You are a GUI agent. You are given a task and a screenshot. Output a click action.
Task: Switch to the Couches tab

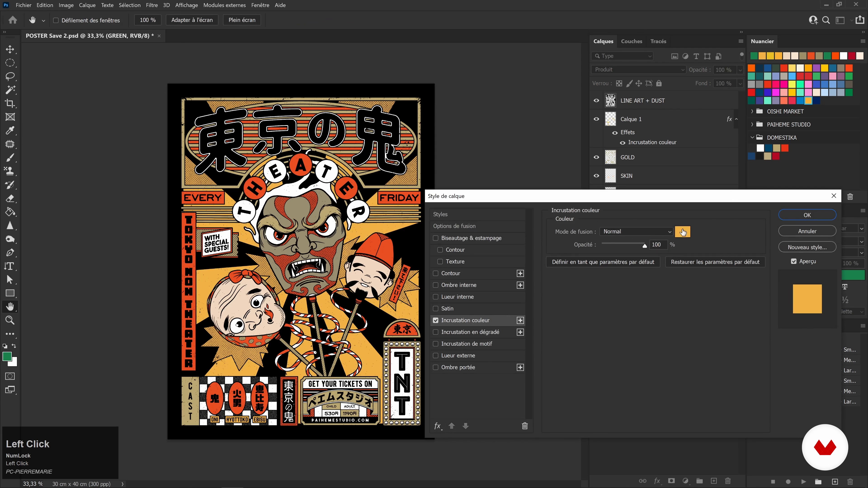point(632,41)
